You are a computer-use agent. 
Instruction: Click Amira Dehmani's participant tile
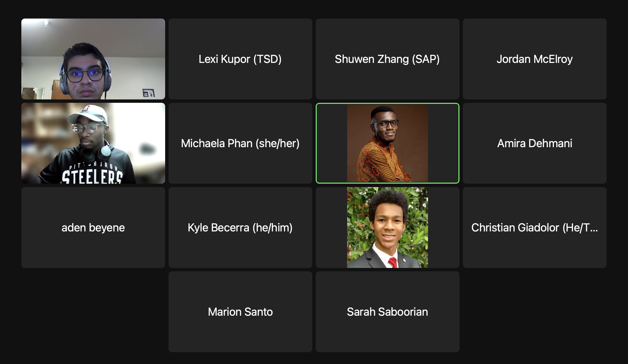tap(535, 143)
